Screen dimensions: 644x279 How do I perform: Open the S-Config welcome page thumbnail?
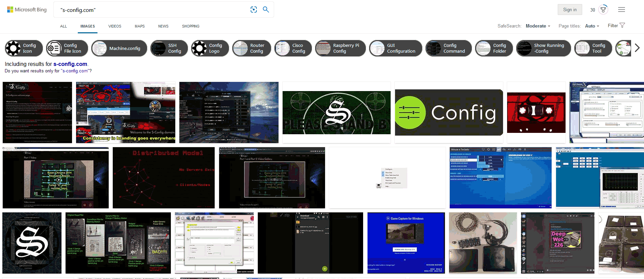tap(37, 112)
